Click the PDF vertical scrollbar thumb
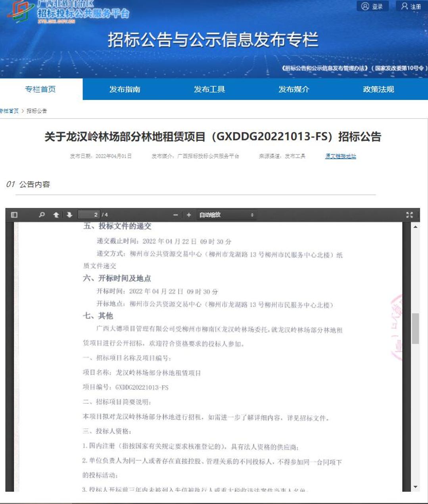 pyautogui.click(x=415, y=329)
